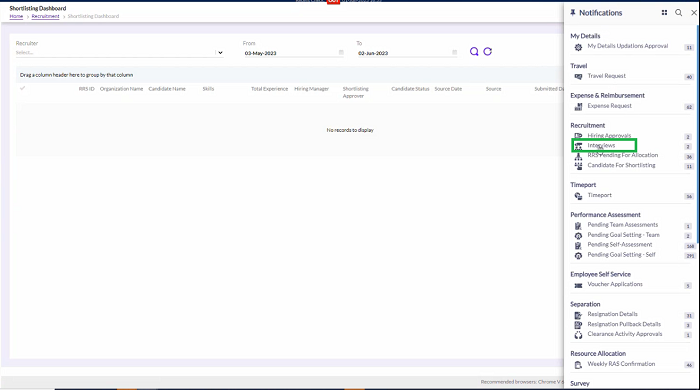The height and width of the screenshot is (390, 700).
Task: Click the Travel Request icon
Action: (578, 77)
